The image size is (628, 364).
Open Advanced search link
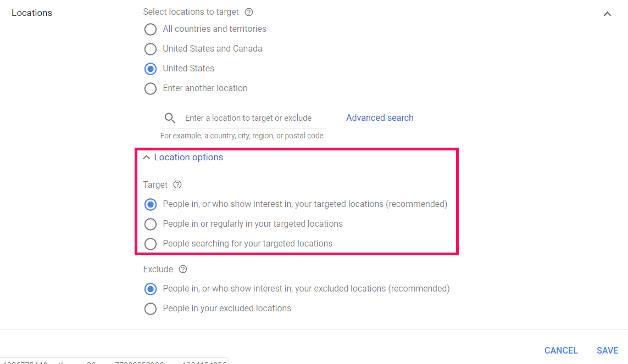coord(380,117)
